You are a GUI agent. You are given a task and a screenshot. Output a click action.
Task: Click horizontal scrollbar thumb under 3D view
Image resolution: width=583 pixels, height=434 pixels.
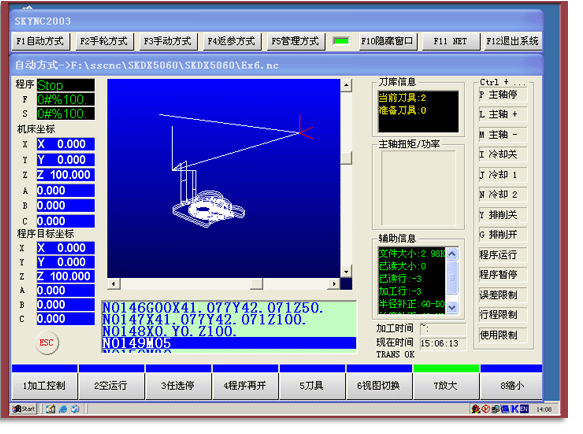tap(256, 284)
